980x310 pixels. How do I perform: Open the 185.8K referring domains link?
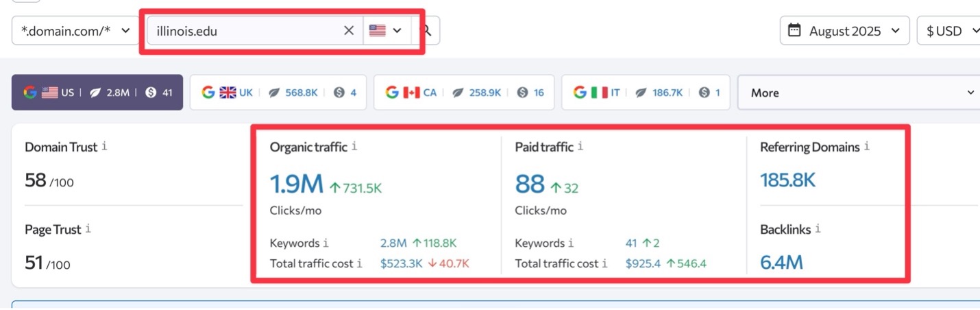[x=787, y=180]
